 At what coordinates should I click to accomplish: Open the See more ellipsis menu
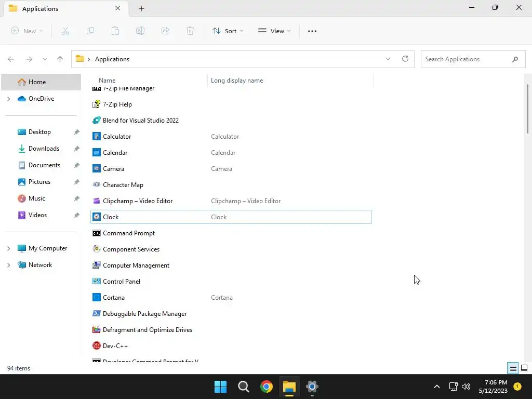(x=312, y=31)
